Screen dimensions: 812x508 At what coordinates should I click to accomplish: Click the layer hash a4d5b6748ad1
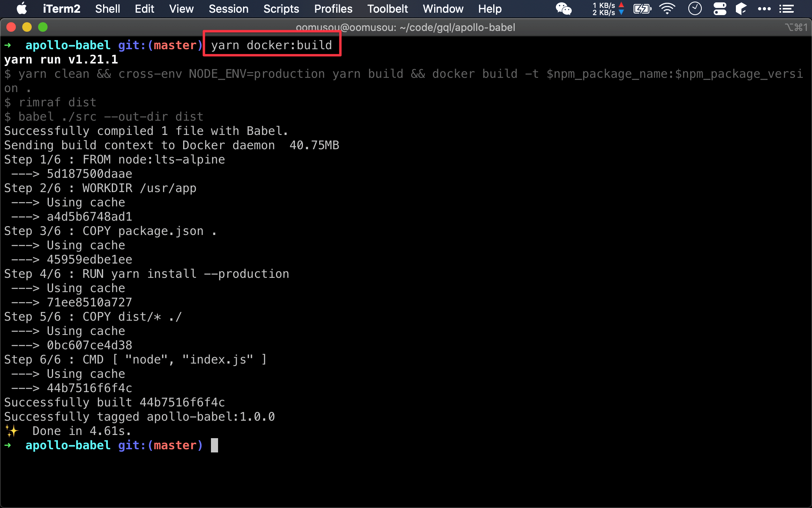(90, 217)
